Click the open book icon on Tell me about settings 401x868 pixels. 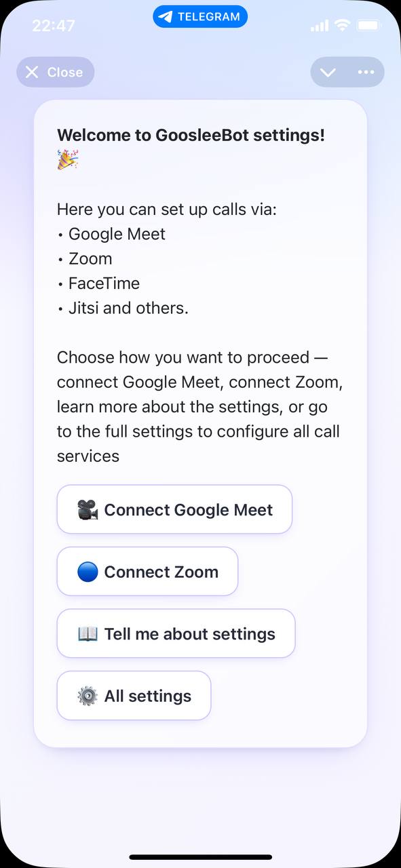88,634
